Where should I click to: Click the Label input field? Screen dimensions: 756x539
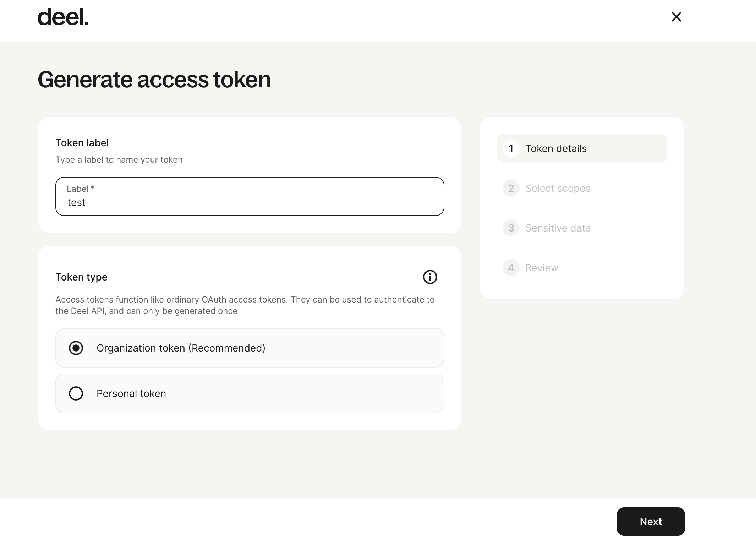[x=250, y=196]
